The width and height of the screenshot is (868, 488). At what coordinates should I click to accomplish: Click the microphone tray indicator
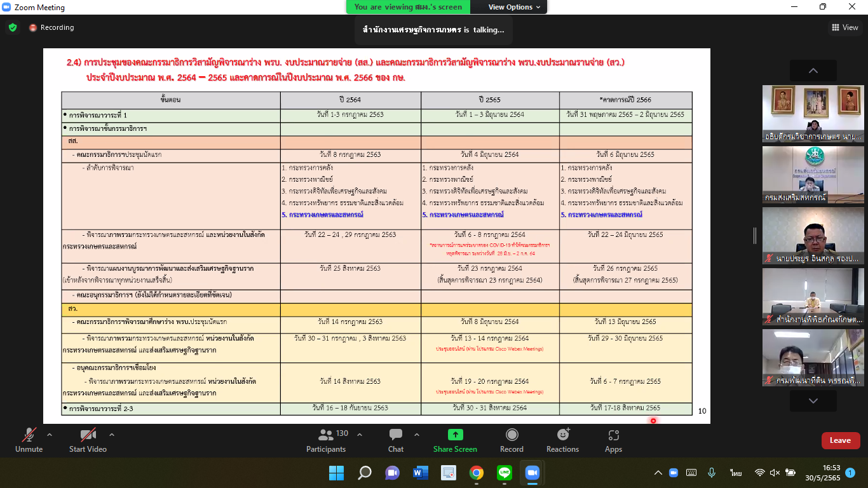click(712, 473)
